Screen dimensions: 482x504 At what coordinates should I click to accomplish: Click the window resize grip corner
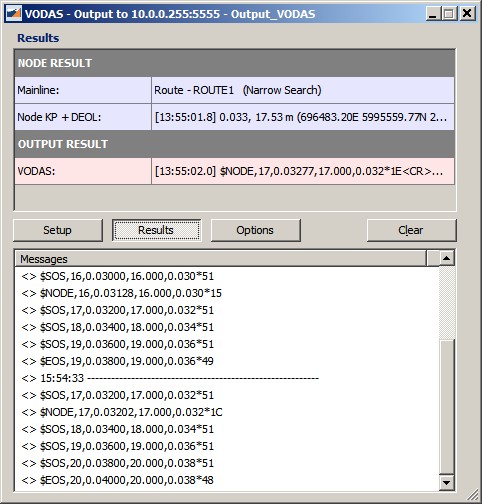(473, 495)
